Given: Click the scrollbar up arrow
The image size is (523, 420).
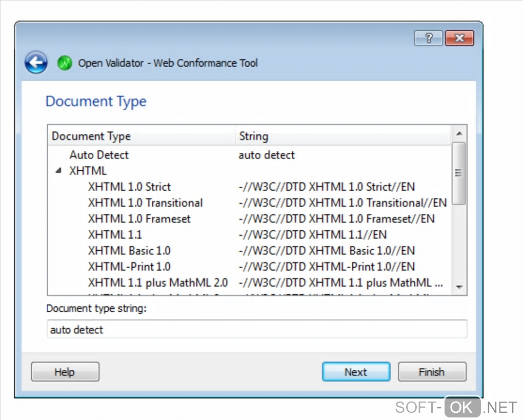Looking at the screenshot, I should click(459, 133).
